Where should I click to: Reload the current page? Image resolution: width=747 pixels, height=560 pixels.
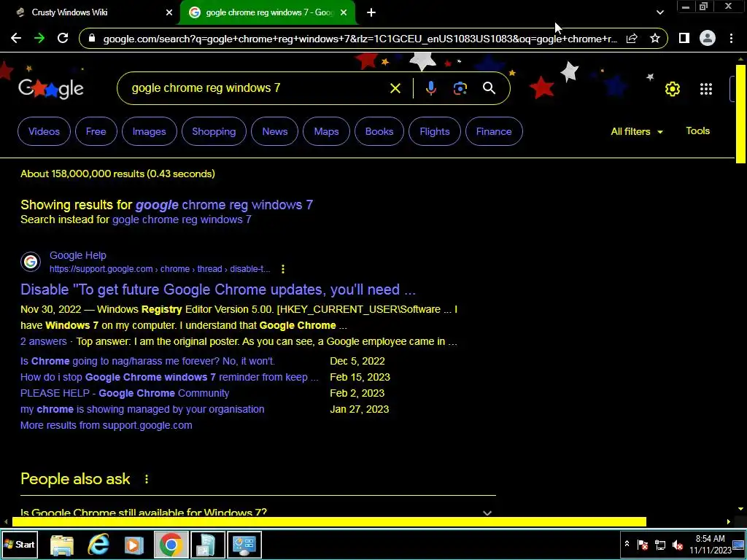coord(63,38)
